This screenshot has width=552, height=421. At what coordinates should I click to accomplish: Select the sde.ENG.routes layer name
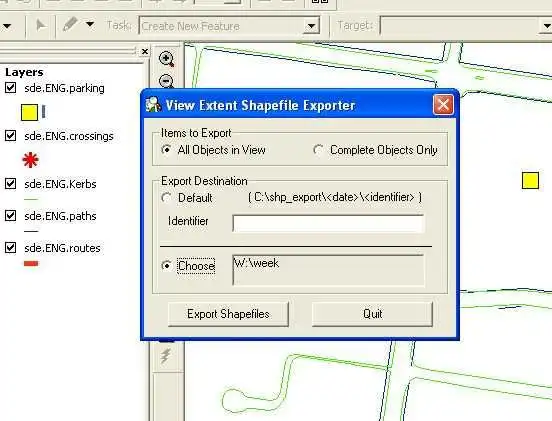pos(62,248)
